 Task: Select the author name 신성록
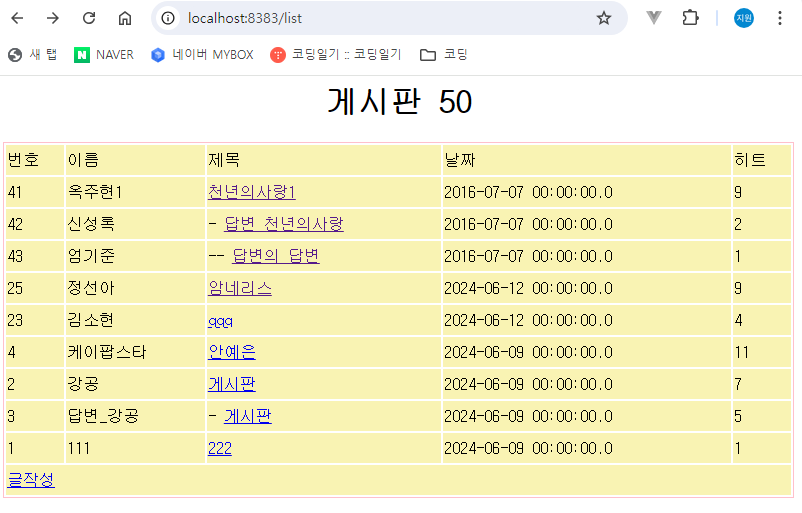(x=91, y=224)
